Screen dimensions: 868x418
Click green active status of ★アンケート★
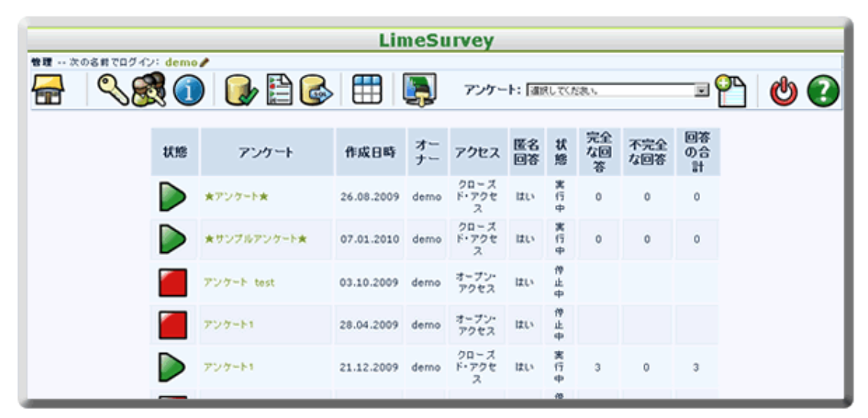[173, 197]
